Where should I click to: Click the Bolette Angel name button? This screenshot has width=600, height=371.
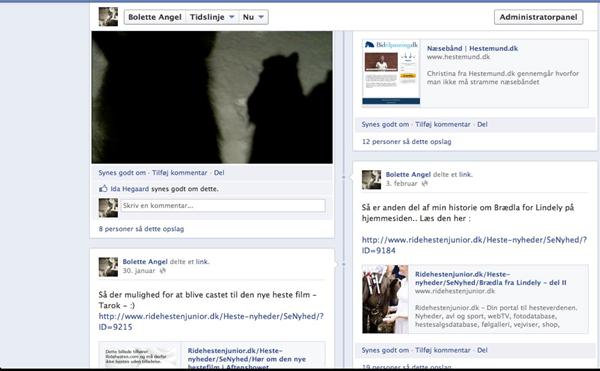coord(155,17)
